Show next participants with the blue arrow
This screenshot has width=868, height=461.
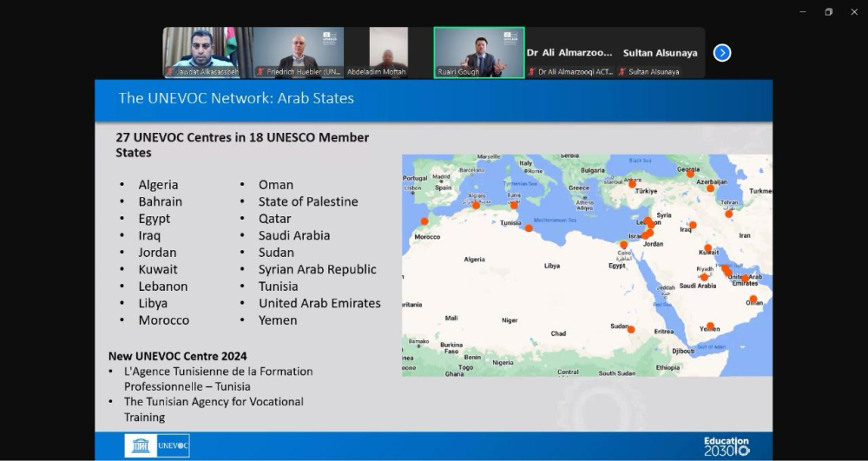(x=721, y=53)
